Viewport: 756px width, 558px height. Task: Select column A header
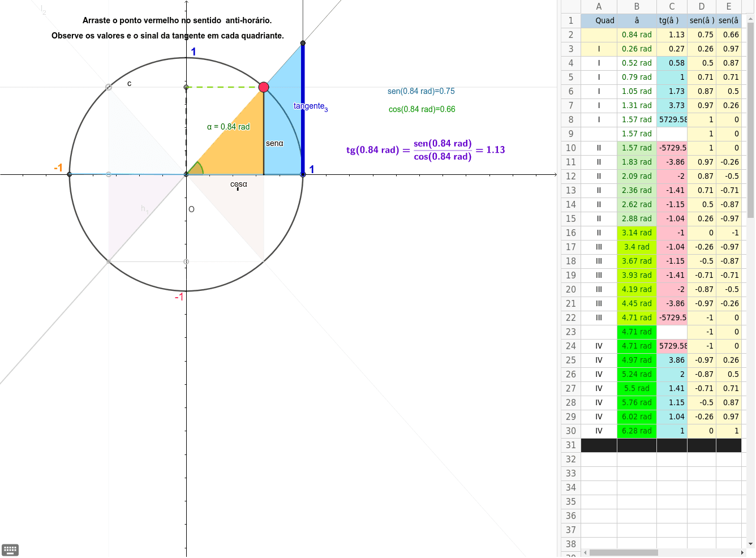[599, 7]
